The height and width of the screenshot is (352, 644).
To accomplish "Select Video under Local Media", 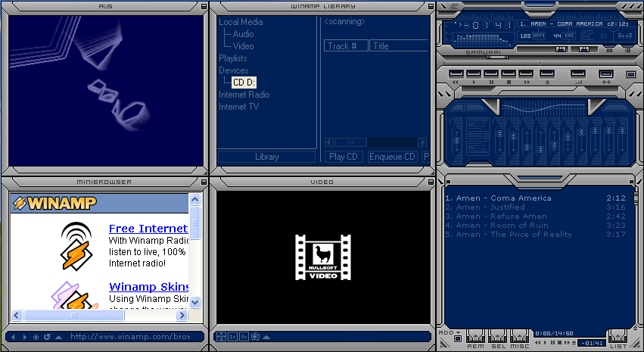I will pos(243,46).
